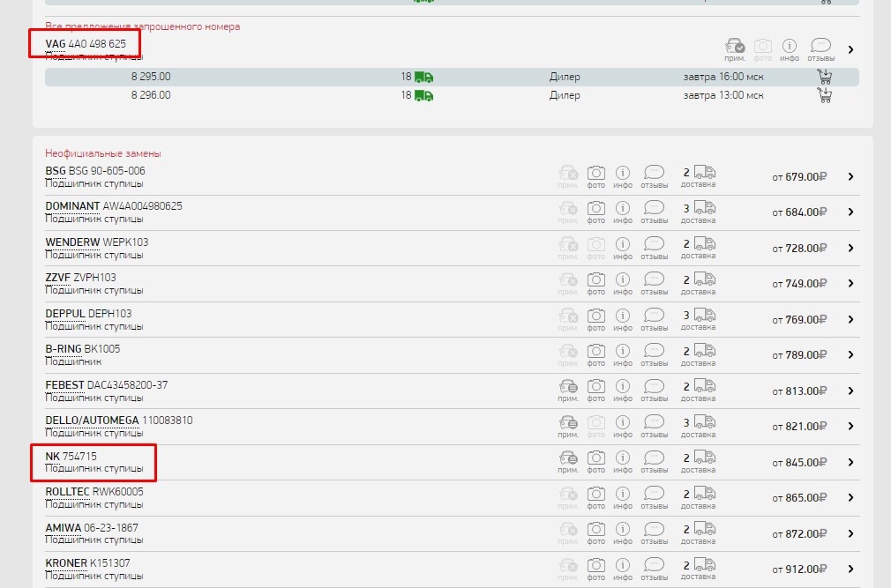View photo of ZZVF ZVPH103

coord(595,284)
